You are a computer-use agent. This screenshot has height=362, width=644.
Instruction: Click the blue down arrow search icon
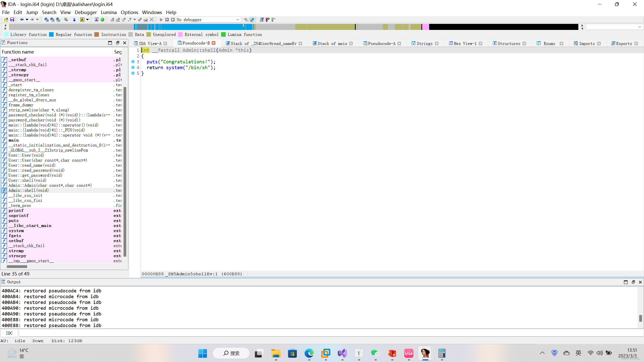(x=74, y=20)
